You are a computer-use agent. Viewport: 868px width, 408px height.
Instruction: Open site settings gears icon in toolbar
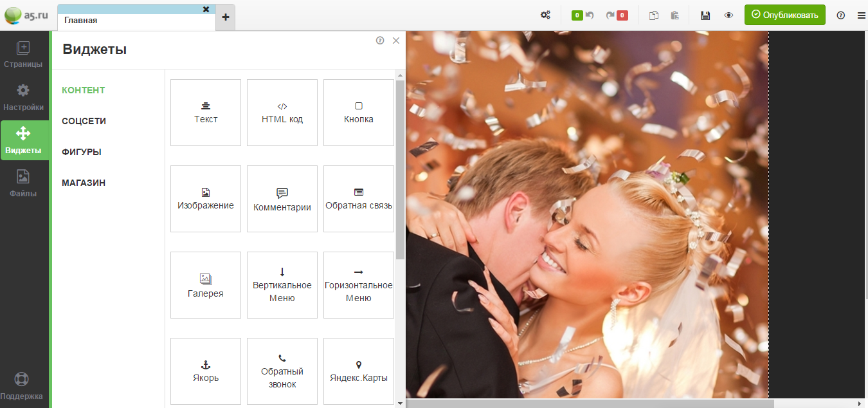(x=545, y=15)
